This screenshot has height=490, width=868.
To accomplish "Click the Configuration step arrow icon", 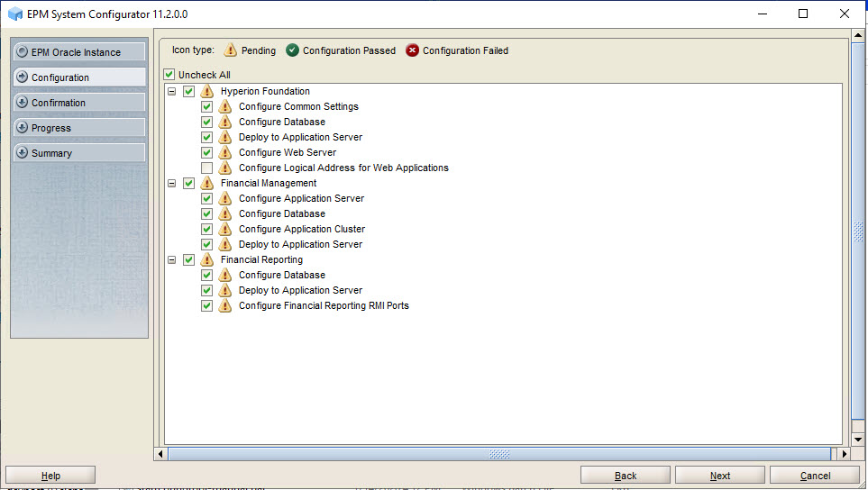I will point(23,77).
